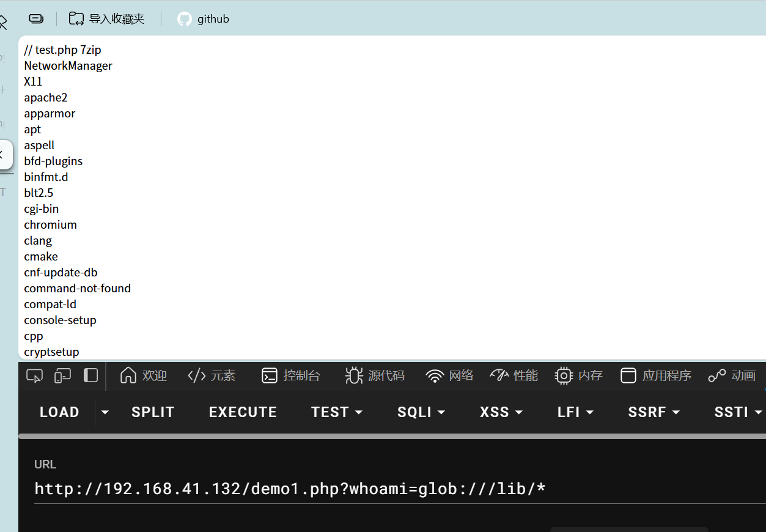The image size is (766, 532).
Task: Open the Console (控制台) tab
Action: tap(290, 375)
